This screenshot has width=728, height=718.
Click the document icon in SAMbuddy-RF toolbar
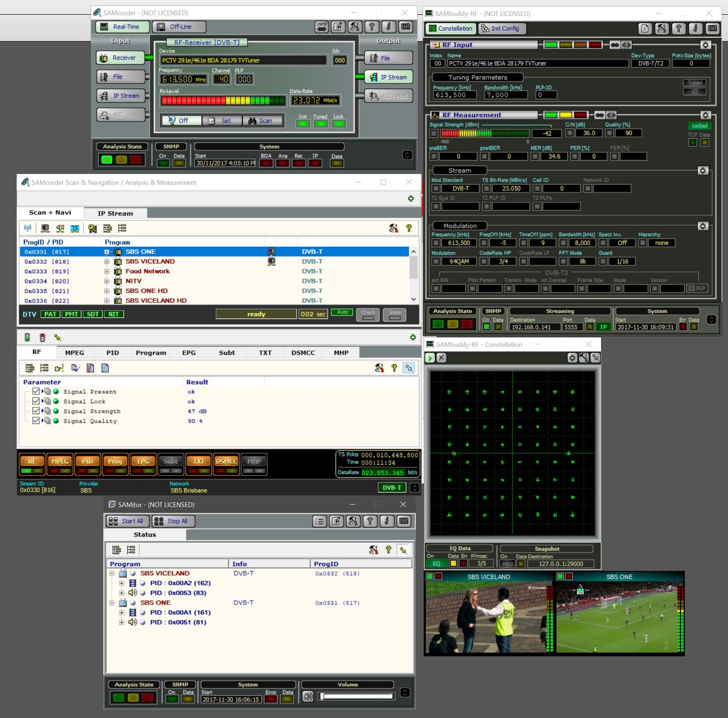(645, 29)
